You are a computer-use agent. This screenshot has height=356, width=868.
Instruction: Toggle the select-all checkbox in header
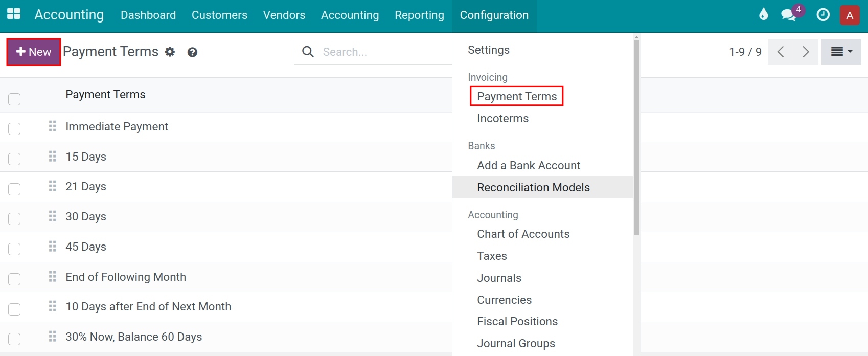tap(14, 99)
